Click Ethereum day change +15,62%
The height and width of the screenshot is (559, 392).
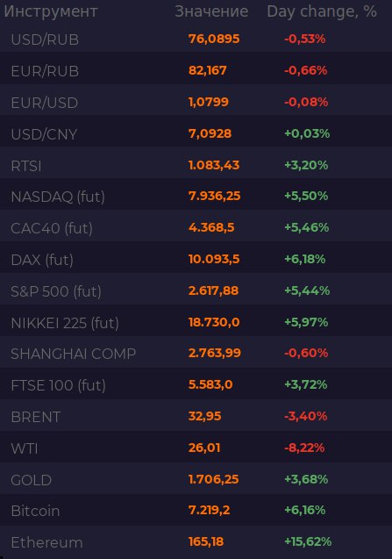tap(308, 541)
